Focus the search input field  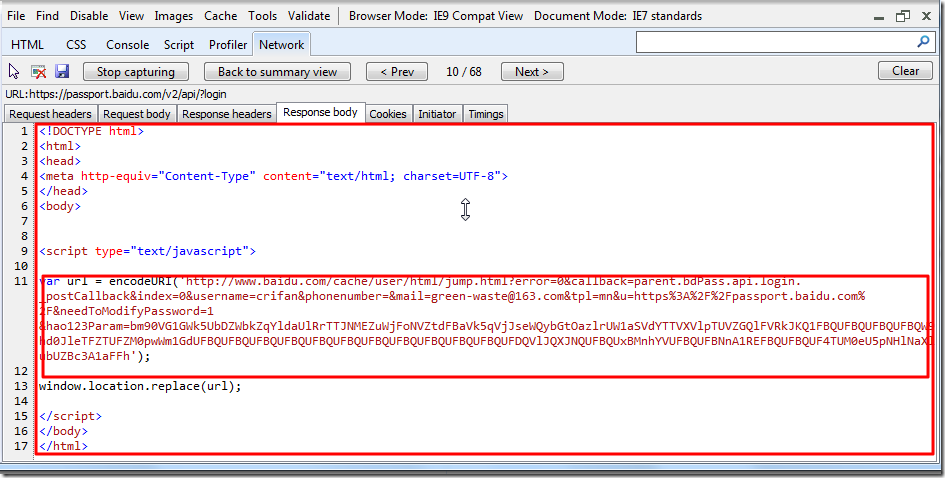coord(776,42)
